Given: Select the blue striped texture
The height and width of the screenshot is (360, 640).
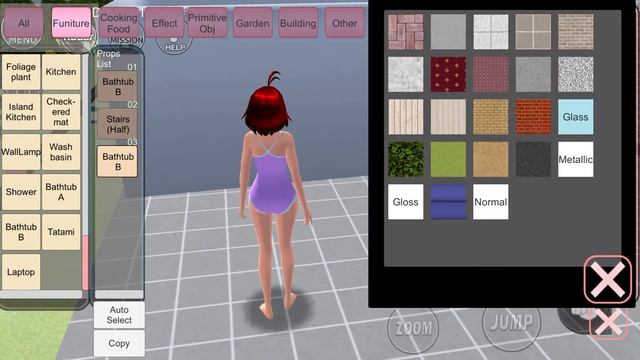Looking at the screenshot, I should pyautogui.click(x=448, y=202).
